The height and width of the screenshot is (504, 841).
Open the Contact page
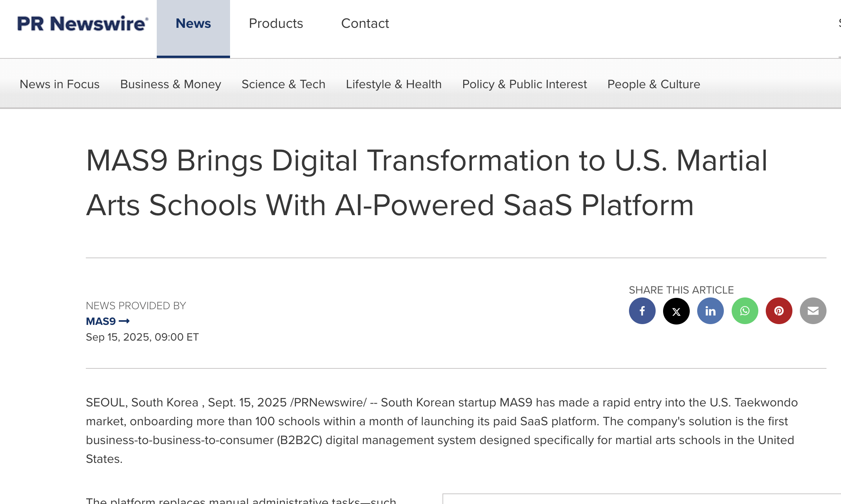pos(365,24)
